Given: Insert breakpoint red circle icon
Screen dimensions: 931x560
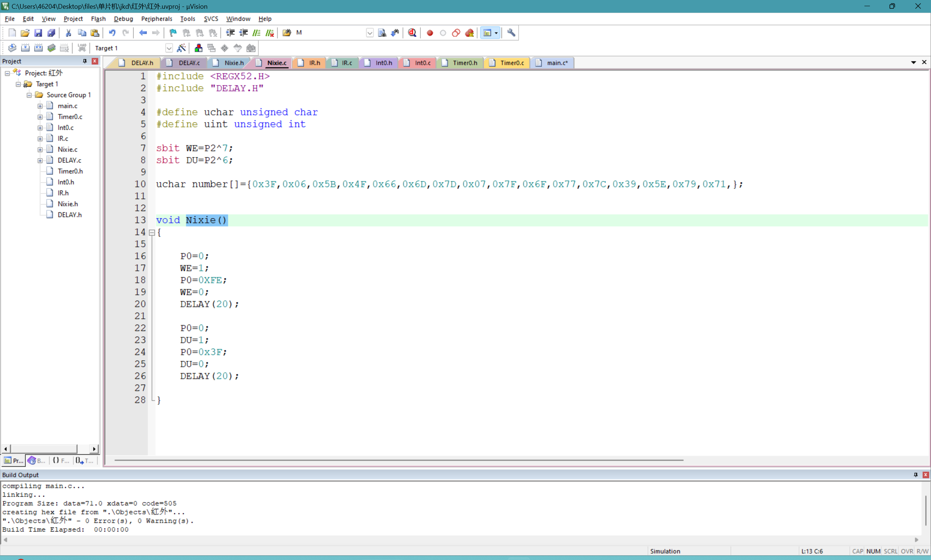Looking at the screenshot, I should (x=429, y=33).
